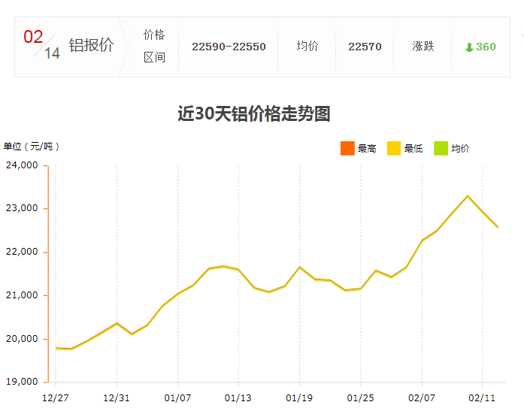Click the chart title 近30天铝价格走势图
Viewport: 524px width, 420px height.
point(254,114)
